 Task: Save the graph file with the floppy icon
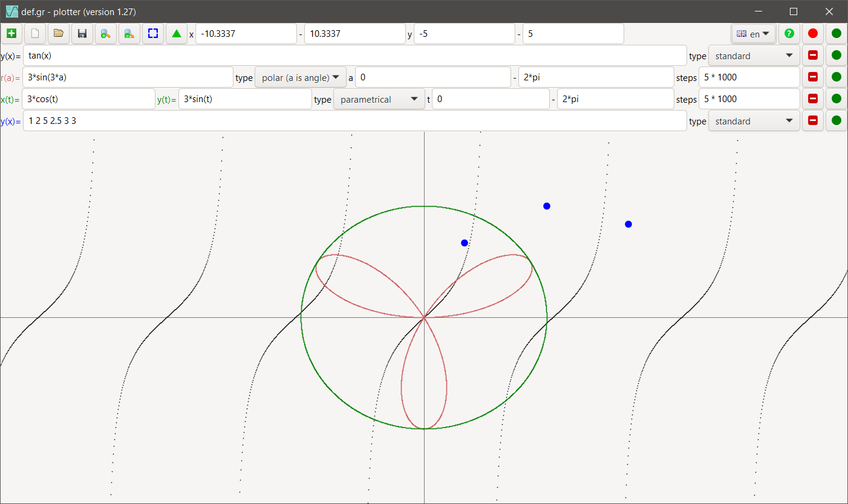82,34
